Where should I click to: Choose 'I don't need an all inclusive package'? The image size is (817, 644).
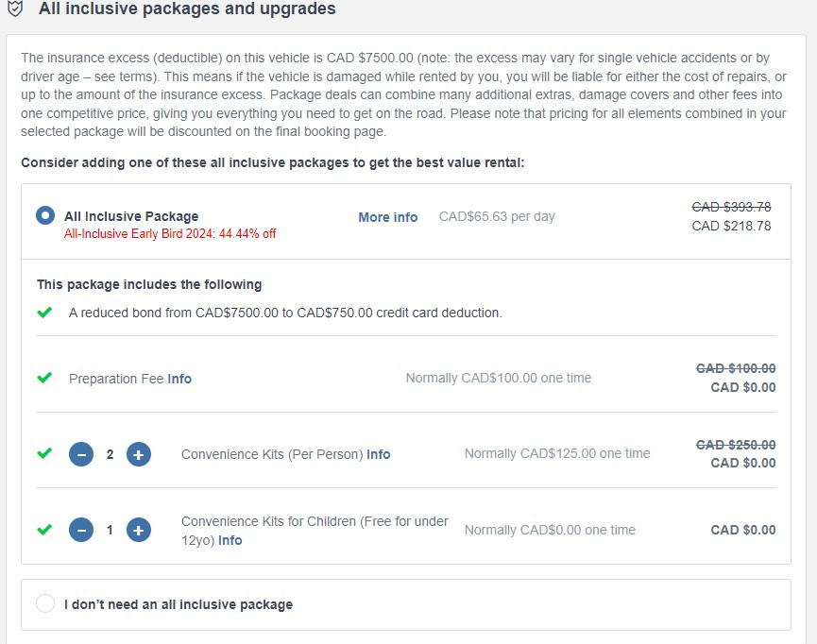click(x=45, y=603)
